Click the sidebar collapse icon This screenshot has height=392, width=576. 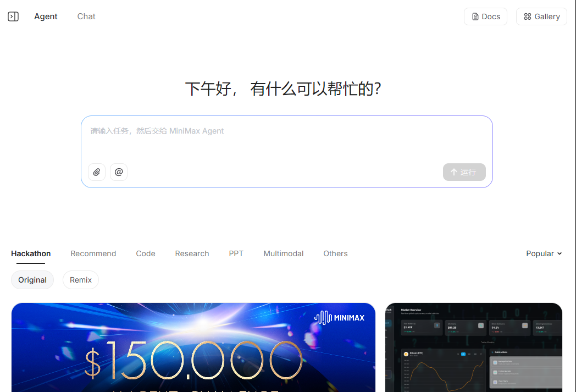click(13, 16)
